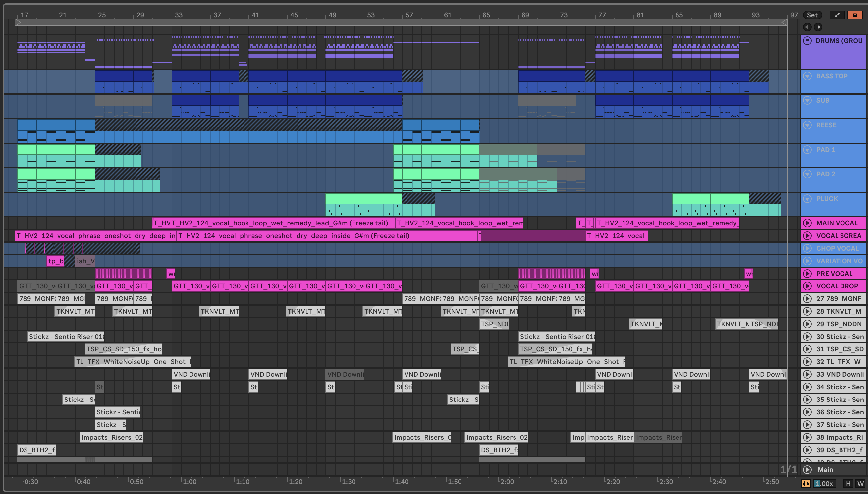Screen dimensions: 868x494
Task: Click the 29 TSP_NDDN track unfold icon
Action: 808,324
